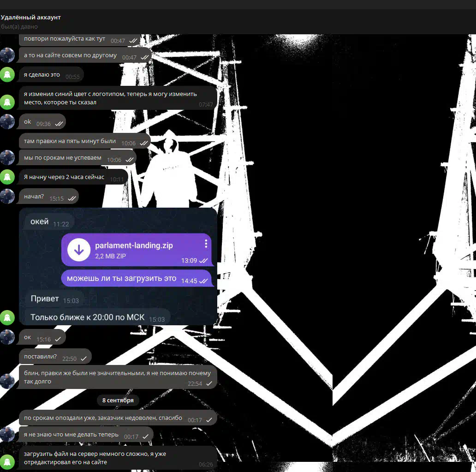Click green avatar beside the forwarded screenshot
This screenshot has height=472, width=476.
click(x=7, y=318)
